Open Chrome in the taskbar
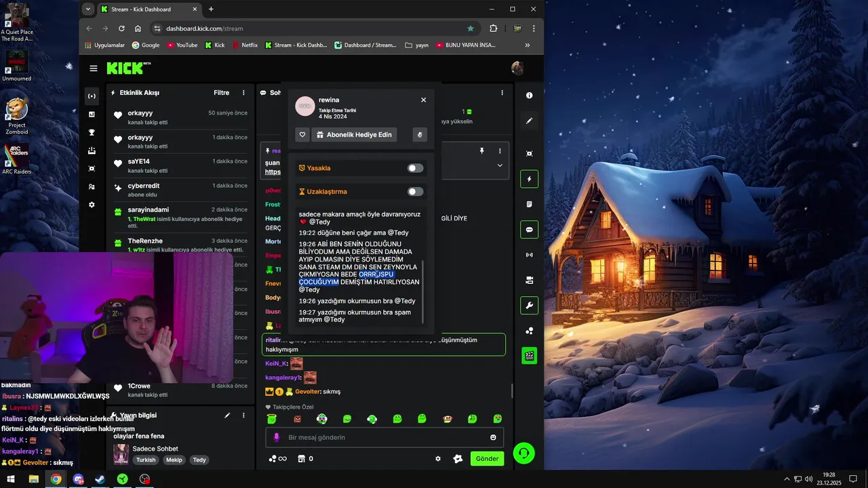The image size is (868, 488). click(x=56, y=479)
